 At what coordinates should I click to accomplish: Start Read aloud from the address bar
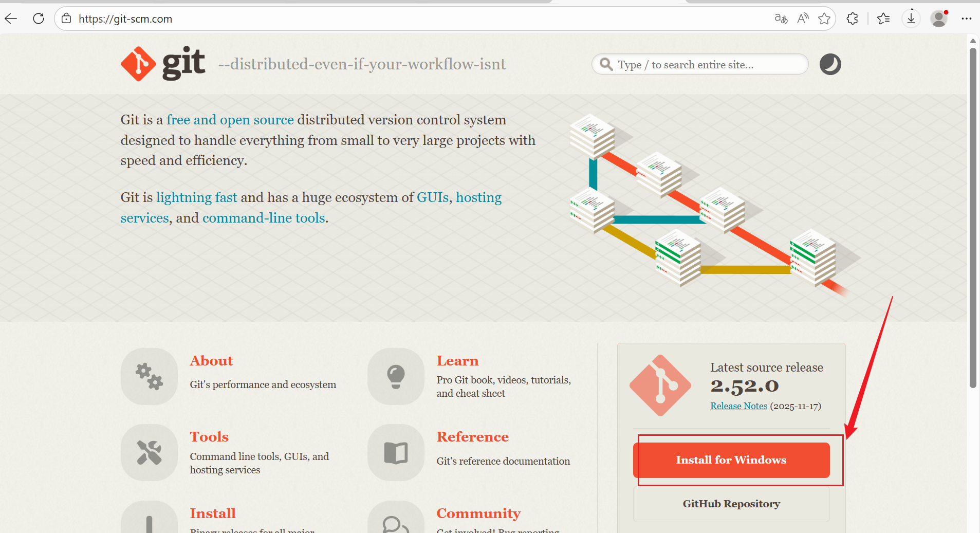coord(803,19)
